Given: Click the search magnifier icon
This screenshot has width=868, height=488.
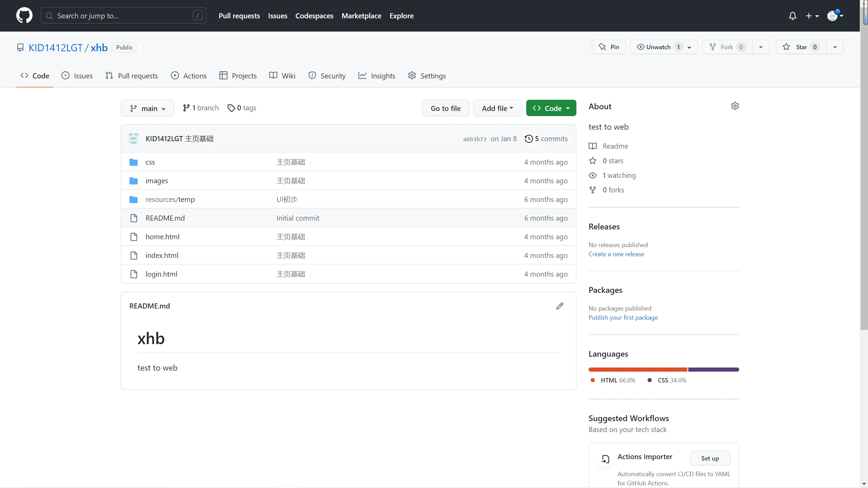Looking at the screenshot, I should [50, 16].
